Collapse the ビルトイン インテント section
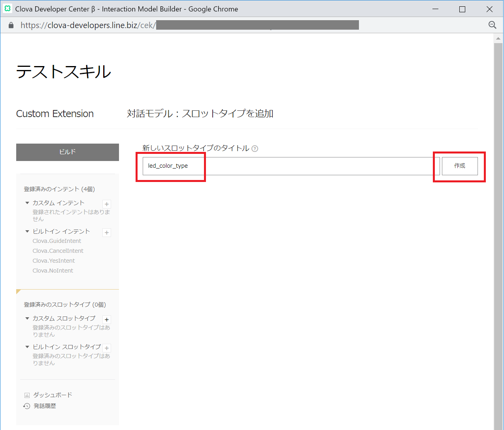Viewport: 504px width, 430px height. click(x=27, y=231)
